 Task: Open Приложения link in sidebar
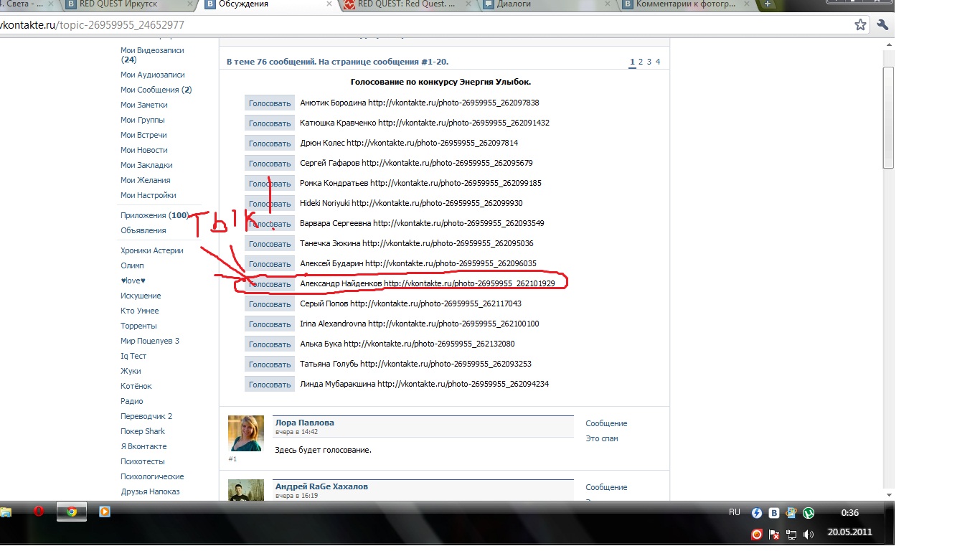pos(154,215)
